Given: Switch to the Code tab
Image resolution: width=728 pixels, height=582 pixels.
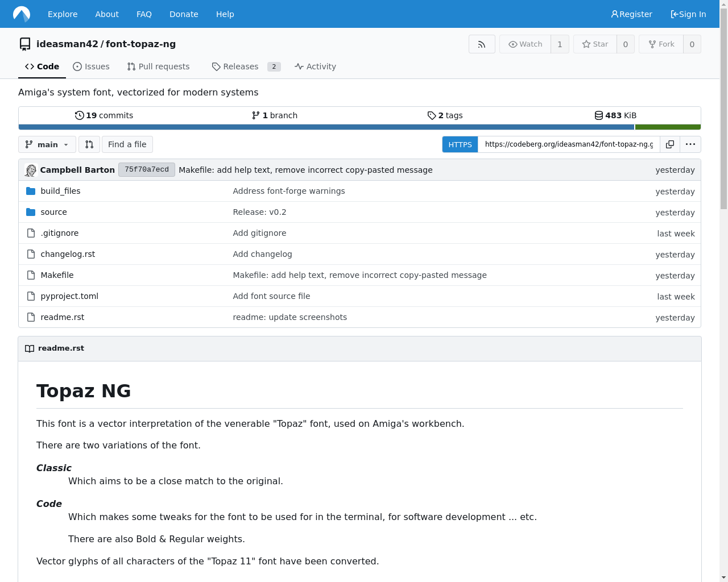Looking at the screenshot, I should click(42, 66).
